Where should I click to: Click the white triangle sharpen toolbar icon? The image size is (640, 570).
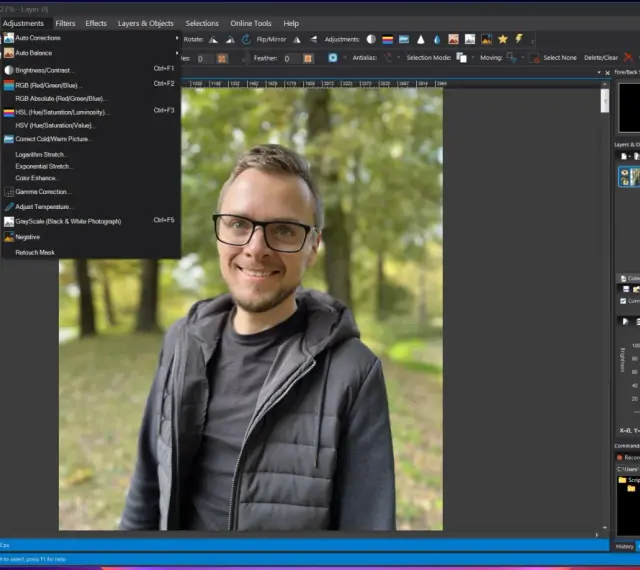click(421, 40)
